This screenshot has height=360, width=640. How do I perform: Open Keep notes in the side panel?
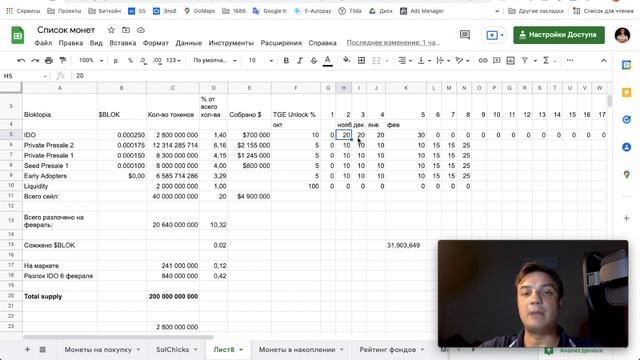click(627, 92)
